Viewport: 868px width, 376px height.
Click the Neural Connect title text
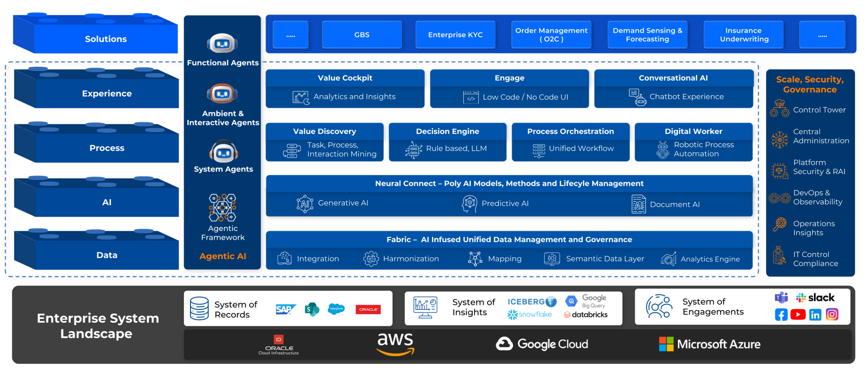(x=509, y=183)
